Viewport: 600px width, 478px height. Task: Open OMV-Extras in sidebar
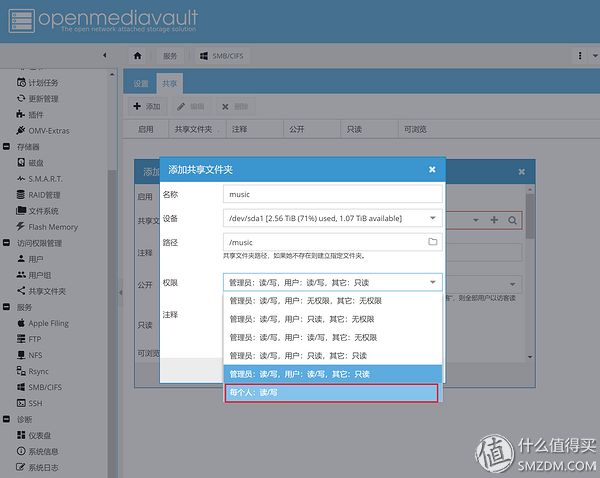click(43, 131)
